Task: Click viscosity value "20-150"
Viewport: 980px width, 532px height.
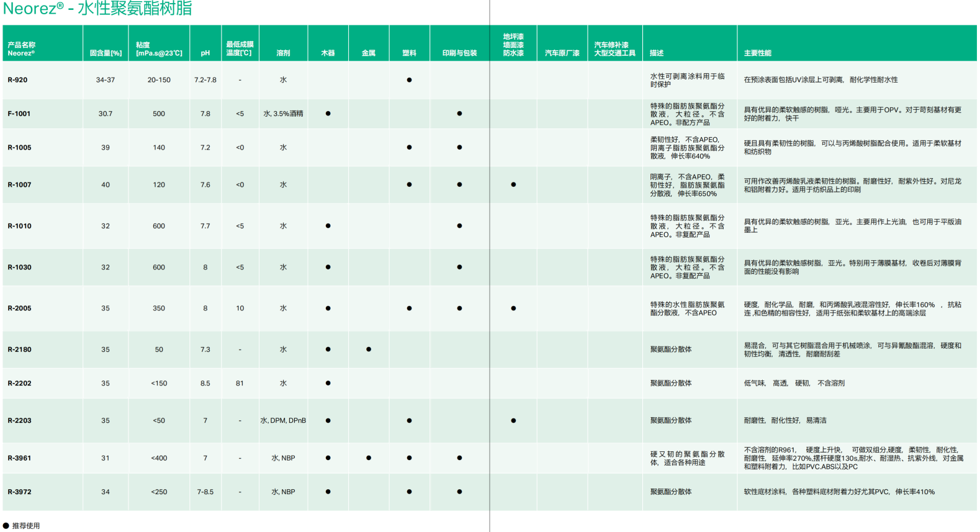Action: 159,80
